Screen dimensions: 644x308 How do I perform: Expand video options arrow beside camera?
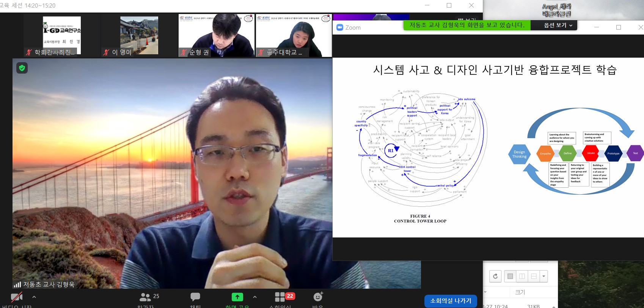pos(34,297)
